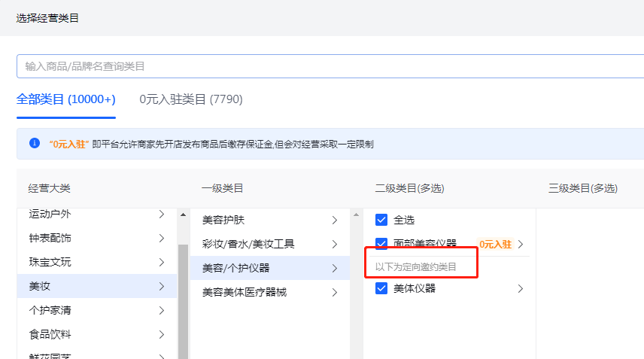Click the blue info icon in notice bar

pos(34,143)
